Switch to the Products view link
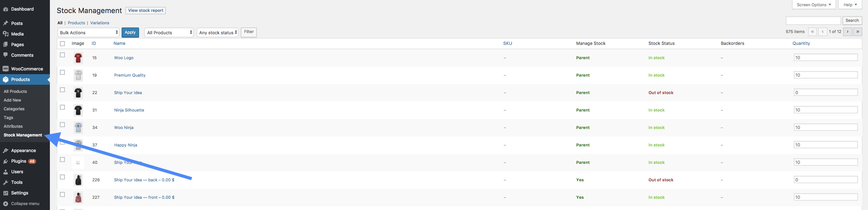Screen dimensions: 868x210 (76, 23)
